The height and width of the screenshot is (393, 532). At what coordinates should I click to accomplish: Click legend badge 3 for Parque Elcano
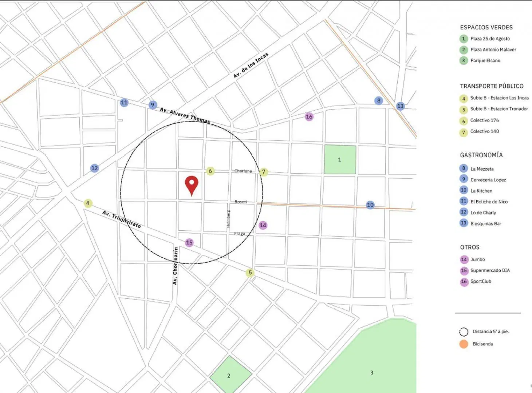pyautogui.click(x=464, y=60)
